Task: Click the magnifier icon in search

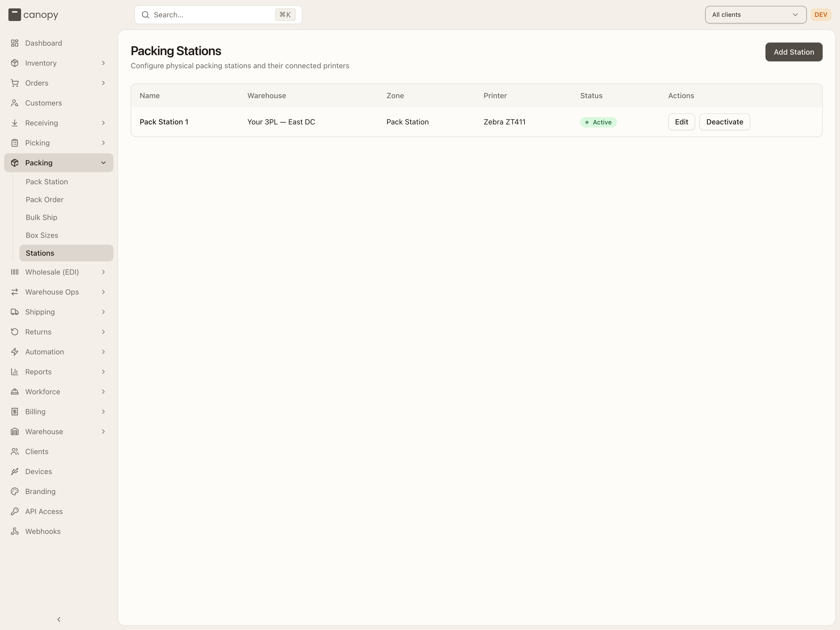Action: [x=145, y=15]
